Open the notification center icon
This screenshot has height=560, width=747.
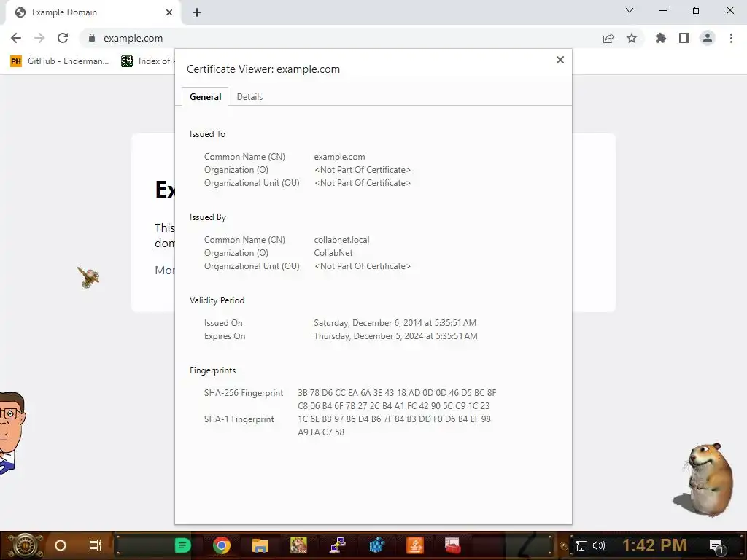[x=716, y=546]
